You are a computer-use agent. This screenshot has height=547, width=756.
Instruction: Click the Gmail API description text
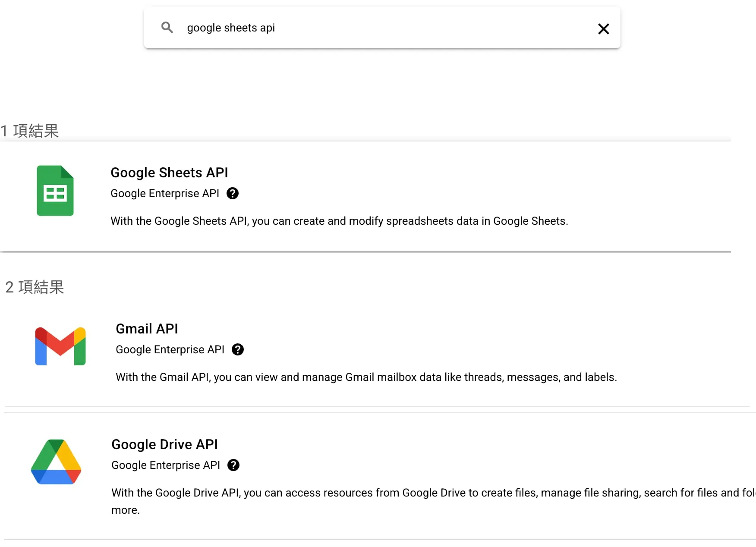point(366,377)
